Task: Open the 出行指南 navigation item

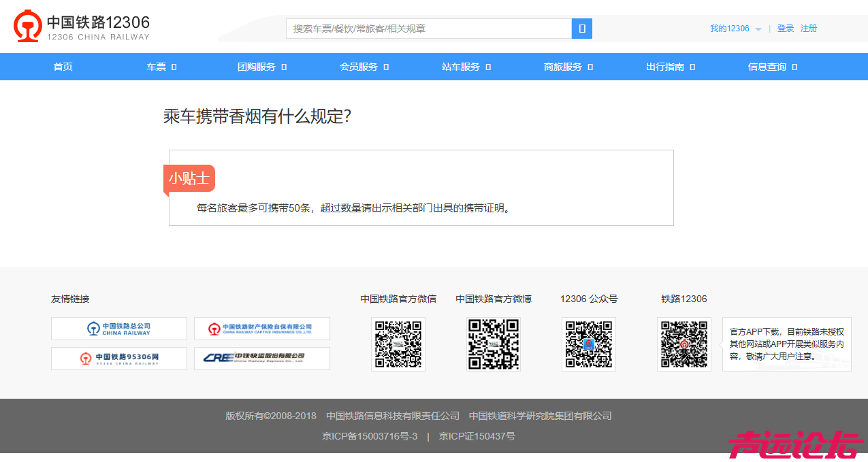Action: 670,67
